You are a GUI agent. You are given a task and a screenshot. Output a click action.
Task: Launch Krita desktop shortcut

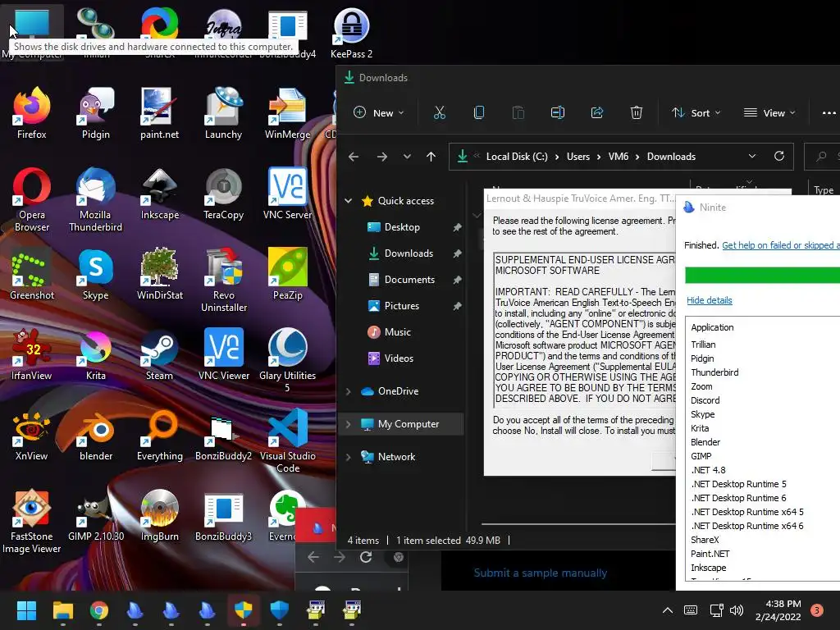pyautogui.click(x=96, y=354)
